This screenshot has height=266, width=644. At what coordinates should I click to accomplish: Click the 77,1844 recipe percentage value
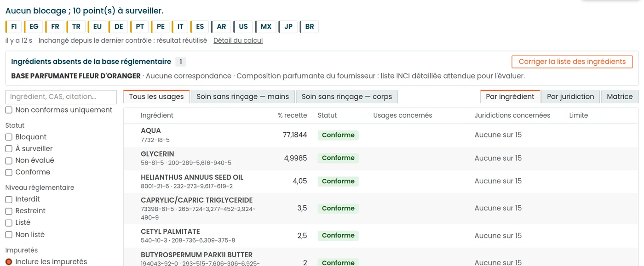point(295,135)
